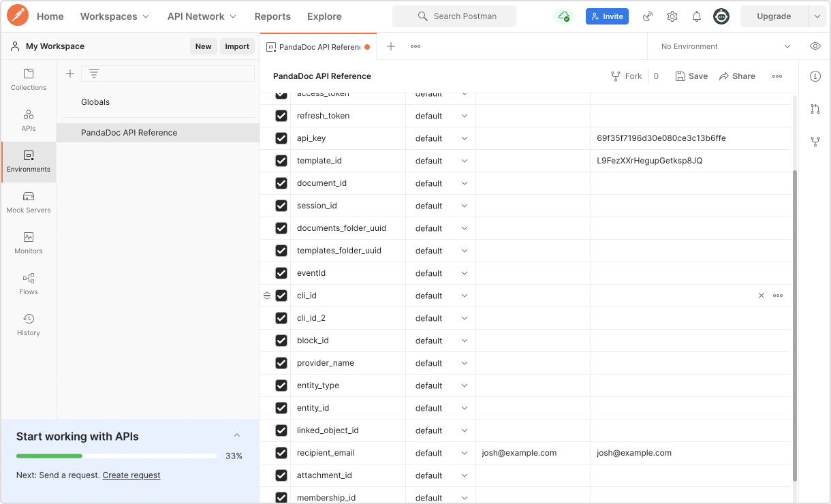Click the Invite button
831x504 pixels.
point(607,16)
